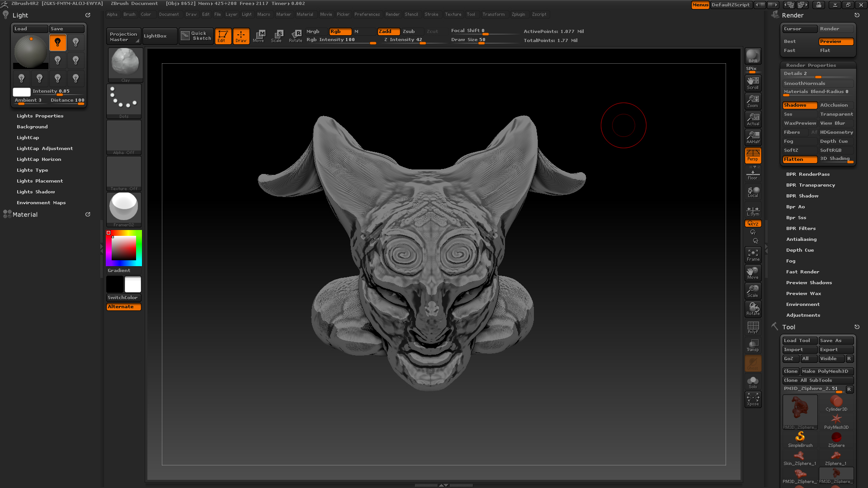Enable Xpose view icon
Viewport: 868px width, 488px height.
tap(753, 399)
